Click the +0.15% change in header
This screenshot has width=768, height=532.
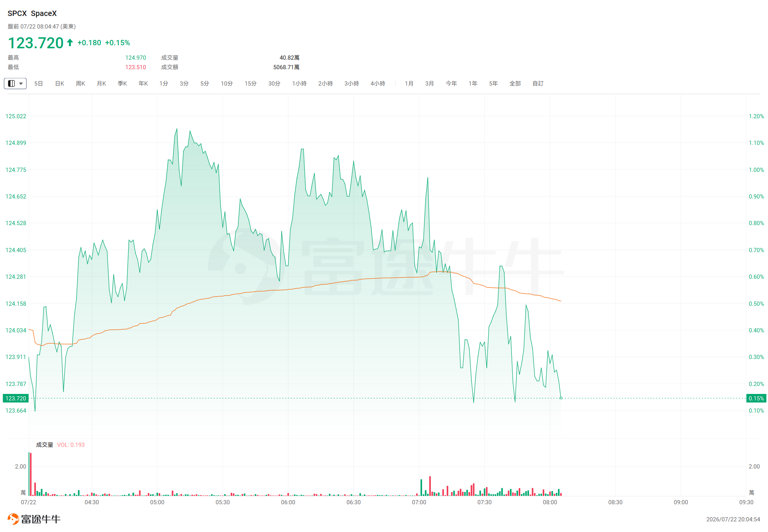click(x=118, y=43)
